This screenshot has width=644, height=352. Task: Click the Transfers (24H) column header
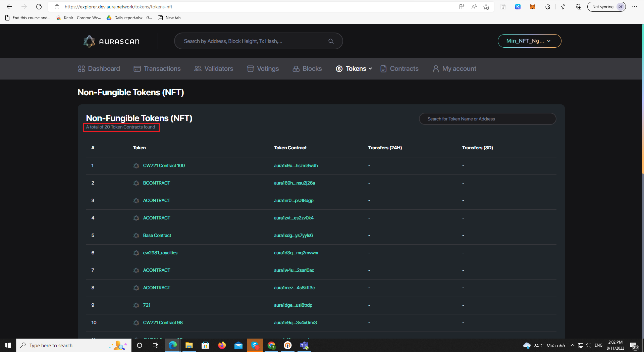click(x=385, y=148)
